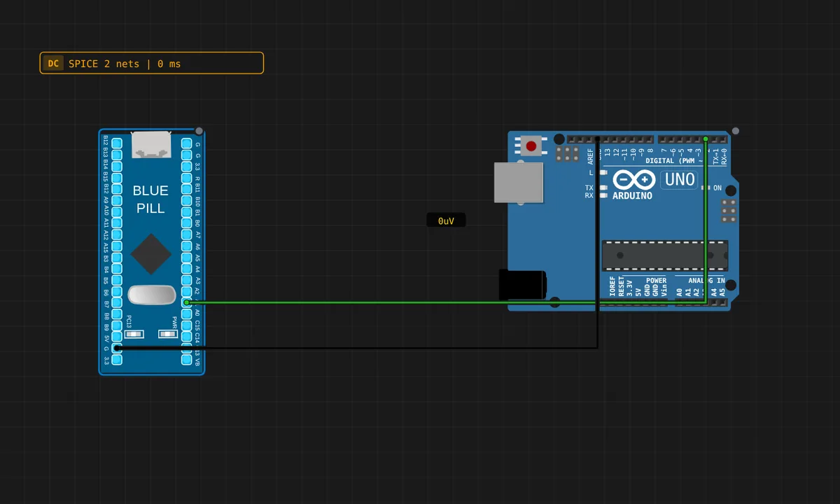Click the DC mode badge
The image size is (840, 504).
(x=53, y=64)
